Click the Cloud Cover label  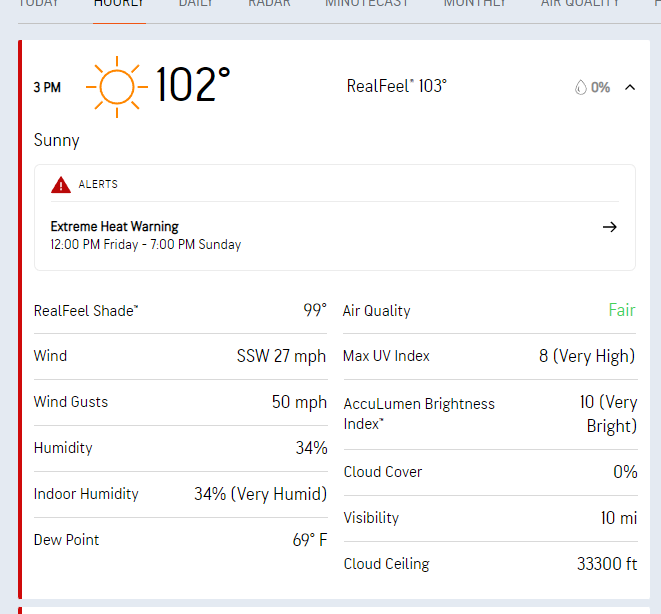click(383, 472)
